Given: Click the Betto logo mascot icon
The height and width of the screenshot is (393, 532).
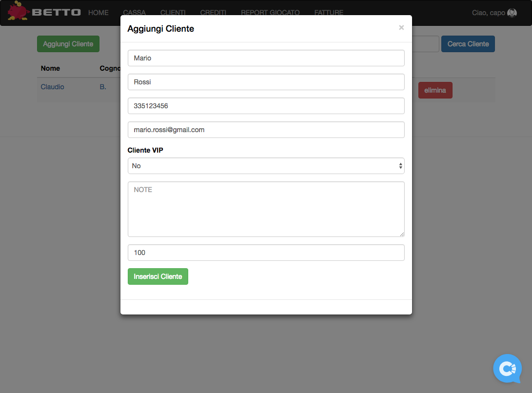Looking at the screenshot, I should click(x=18, y=11).
